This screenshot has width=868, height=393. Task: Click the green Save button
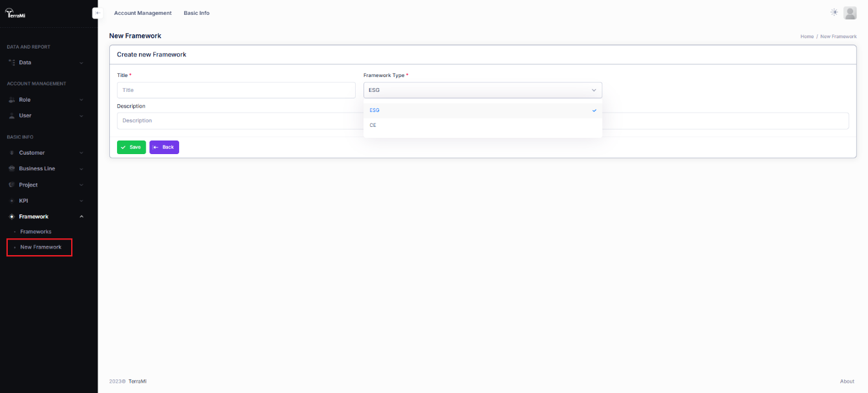point(131,148)
